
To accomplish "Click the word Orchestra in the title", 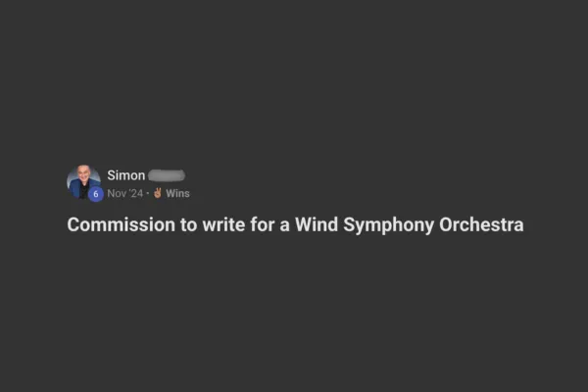I will pos(481,224).
